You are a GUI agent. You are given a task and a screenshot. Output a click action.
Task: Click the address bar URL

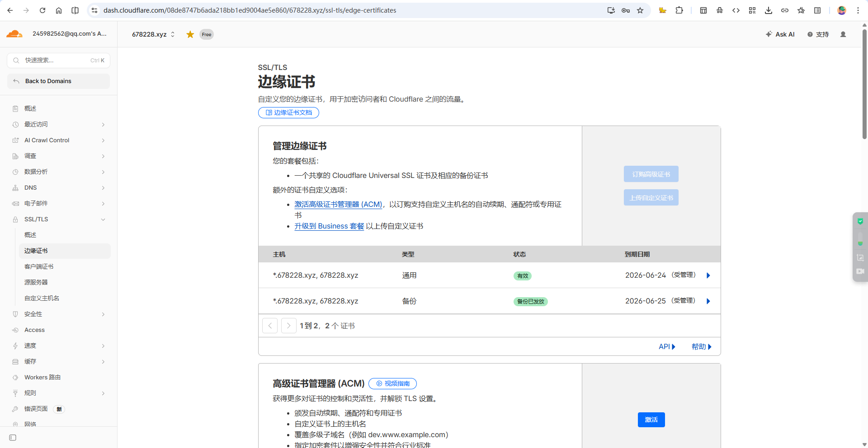pyautogui.click(x=250, y=10)
